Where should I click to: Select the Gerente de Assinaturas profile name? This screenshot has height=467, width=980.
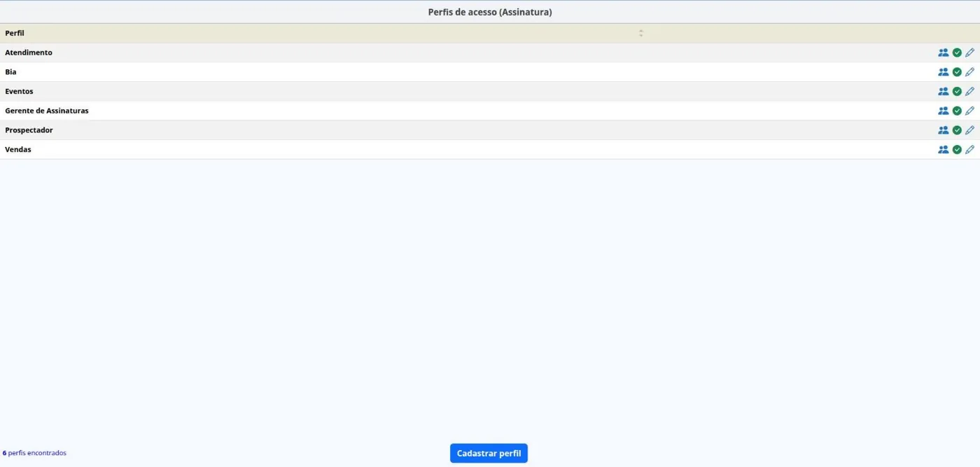point(47,111)
